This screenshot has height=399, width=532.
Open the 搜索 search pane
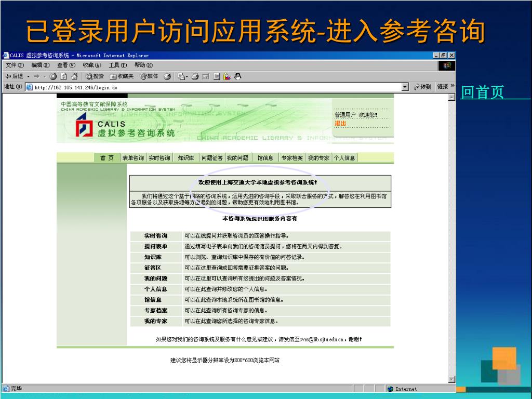tap(95, 76)
